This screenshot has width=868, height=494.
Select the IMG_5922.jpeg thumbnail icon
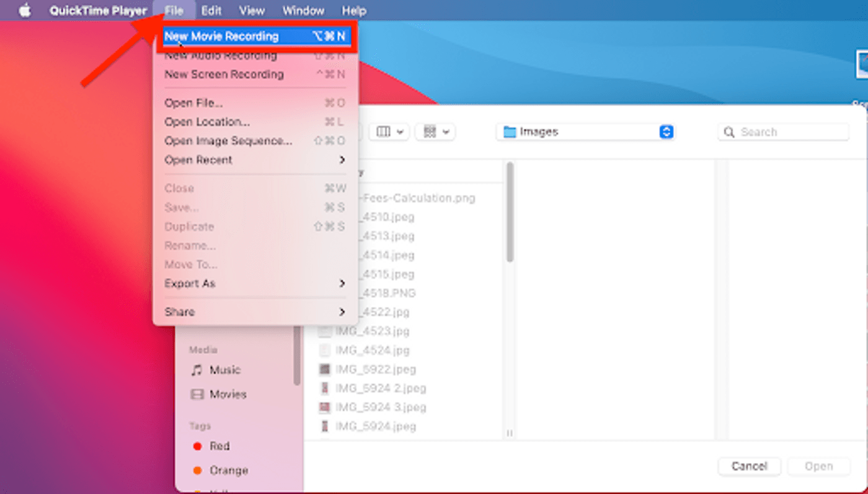tap(324, 369)
